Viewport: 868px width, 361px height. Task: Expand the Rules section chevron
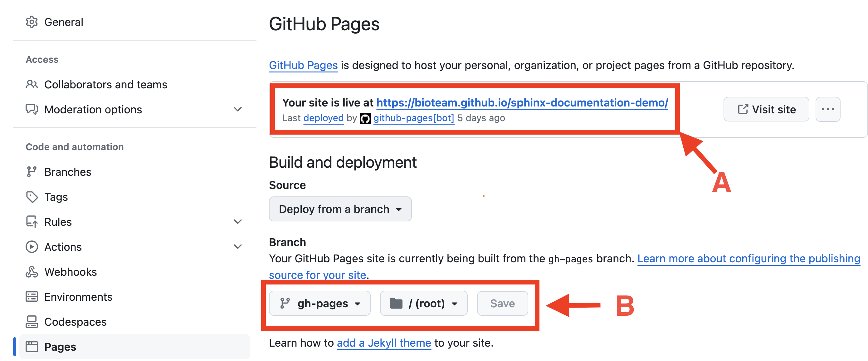[x=237, y=222]
